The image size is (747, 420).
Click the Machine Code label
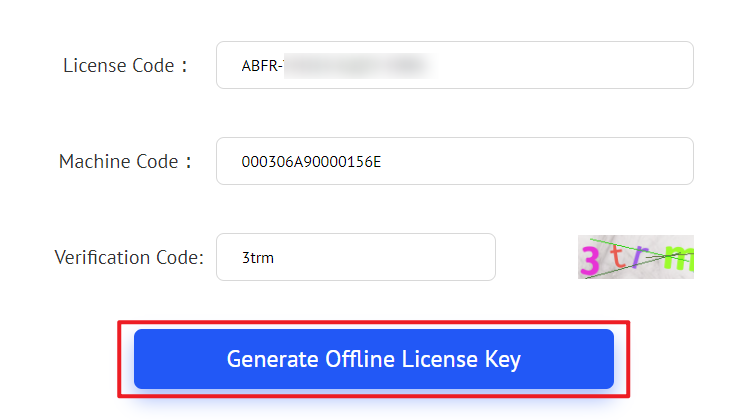coord(118,161)
